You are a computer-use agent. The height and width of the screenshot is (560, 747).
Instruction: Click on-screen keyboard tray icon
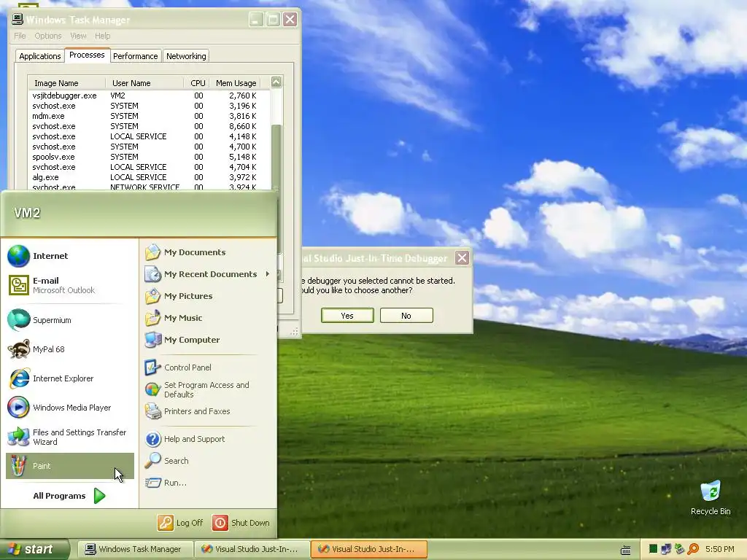625,550
